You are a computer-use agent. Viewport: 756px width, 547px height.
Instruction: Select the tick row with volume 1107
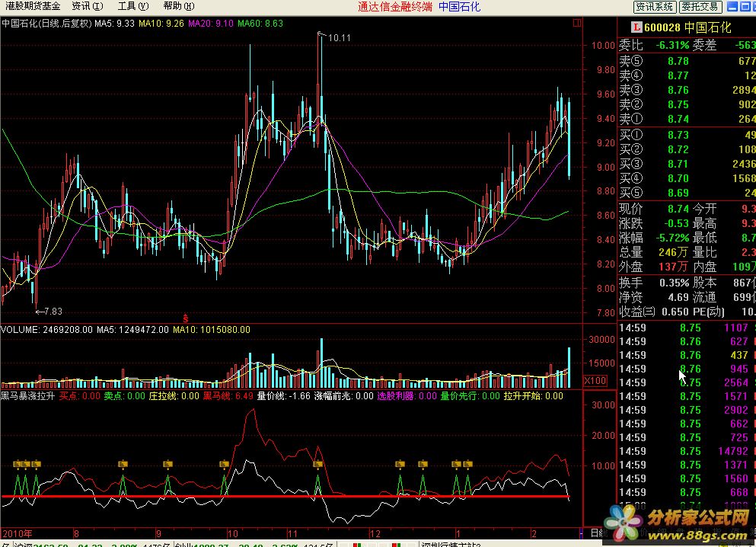click(x=687, y=328)
